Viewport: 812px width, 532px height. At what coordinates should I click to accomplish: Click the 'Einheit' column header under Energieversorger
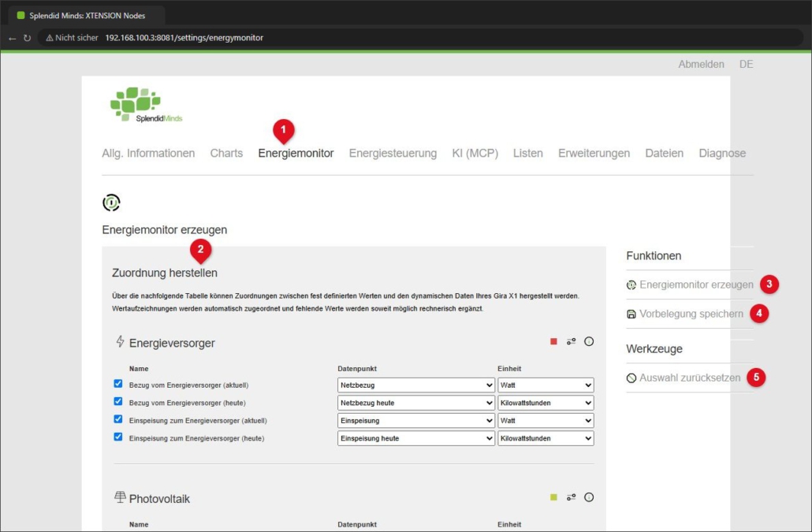509,369
